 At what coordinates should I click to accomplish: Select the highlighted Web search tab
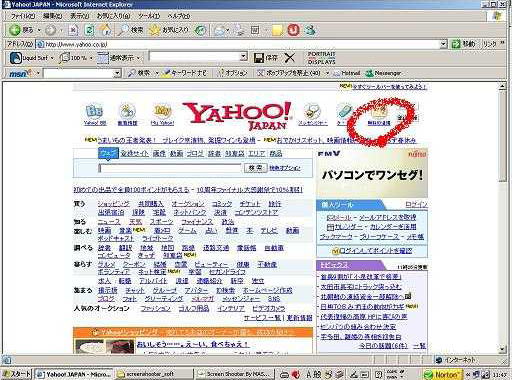point(108,153)
